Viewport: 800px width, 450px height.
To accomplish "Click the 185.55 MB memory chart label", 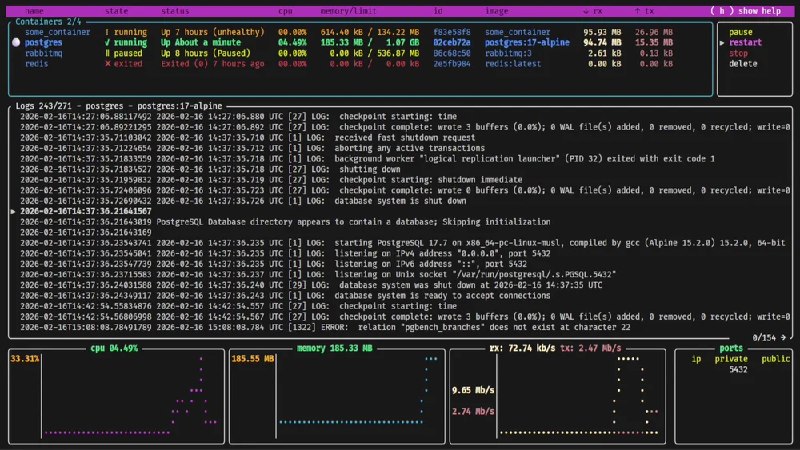I will click(253, 359).
